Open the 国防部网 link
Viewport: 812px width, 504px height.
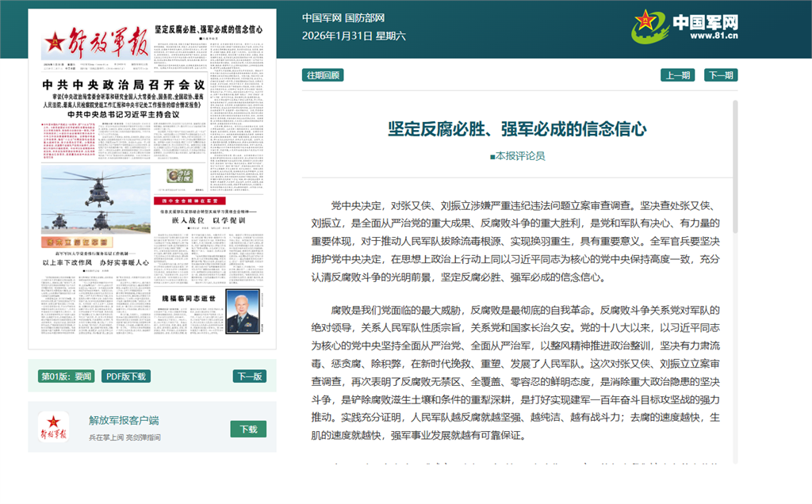point(366,17)
